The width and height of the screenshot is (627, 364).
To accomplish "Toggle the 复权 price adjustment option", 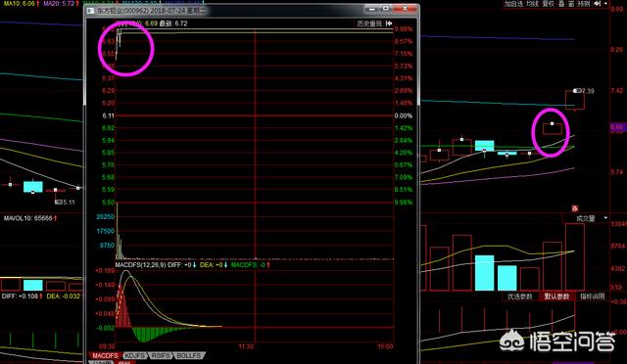I will pyautogui.click(x=549, y=4).
